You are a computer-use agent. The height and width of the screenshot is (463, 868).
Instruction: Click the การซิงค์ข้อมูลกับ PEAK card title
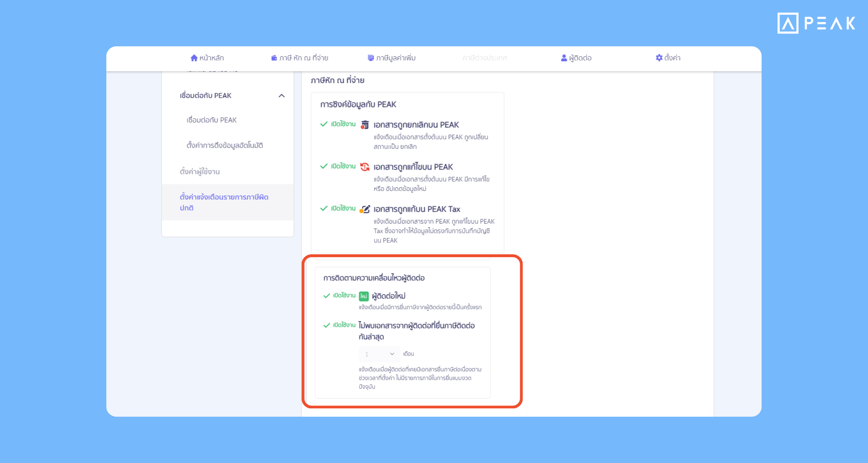(358, 105)
